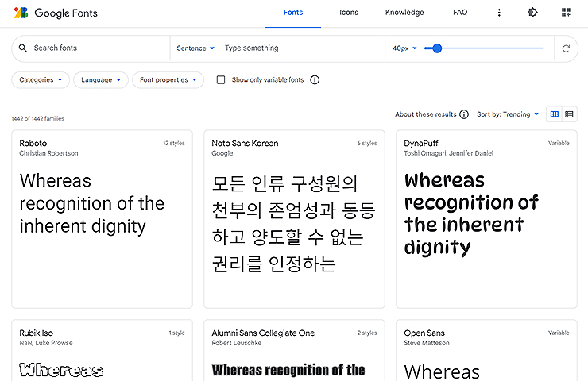Open the Font properties dropdown
This screenshot has height=381, width=588.
(x=168, y=80)
